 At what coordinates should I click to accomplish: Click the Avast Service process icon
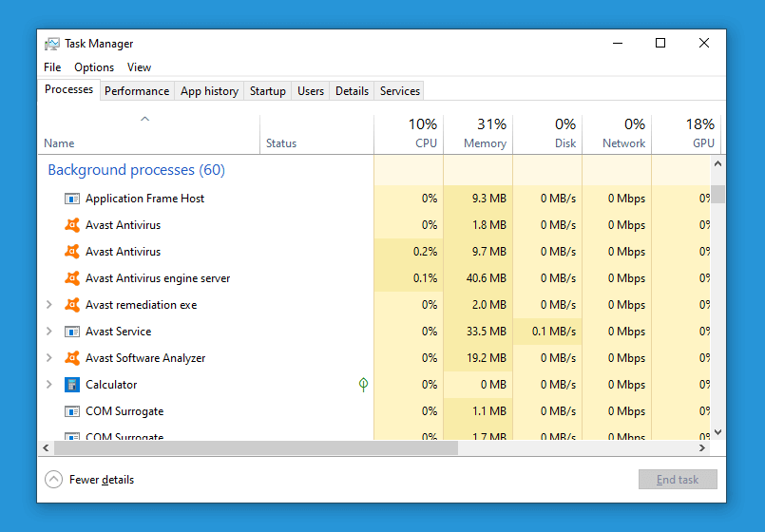(x=72, y=332)
